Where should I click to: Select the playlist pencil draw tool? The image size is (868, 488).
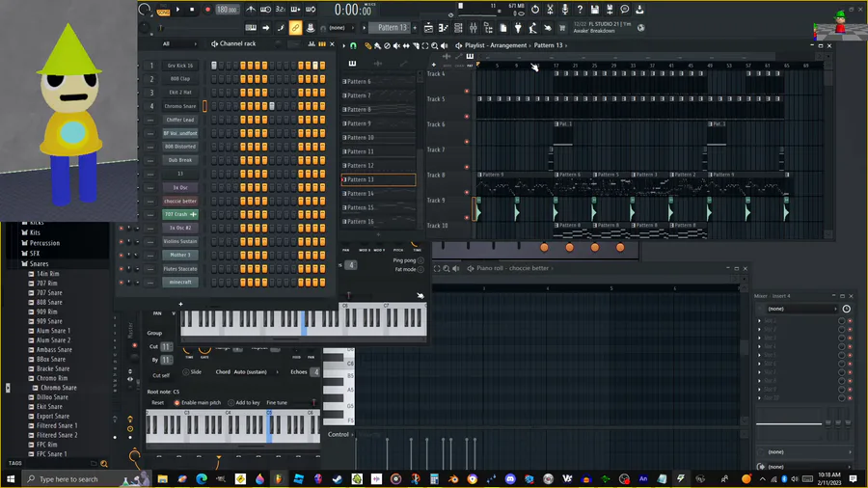pos(368,46)
